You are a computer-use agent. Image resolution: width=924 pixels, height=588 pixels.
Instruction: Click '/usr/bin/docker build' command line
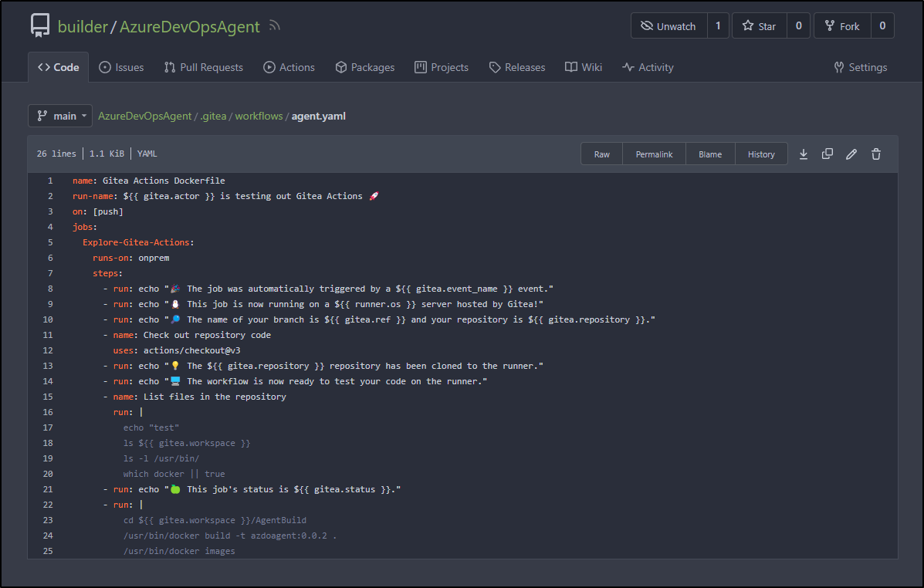pyautogui.click(x=230, y=536)
